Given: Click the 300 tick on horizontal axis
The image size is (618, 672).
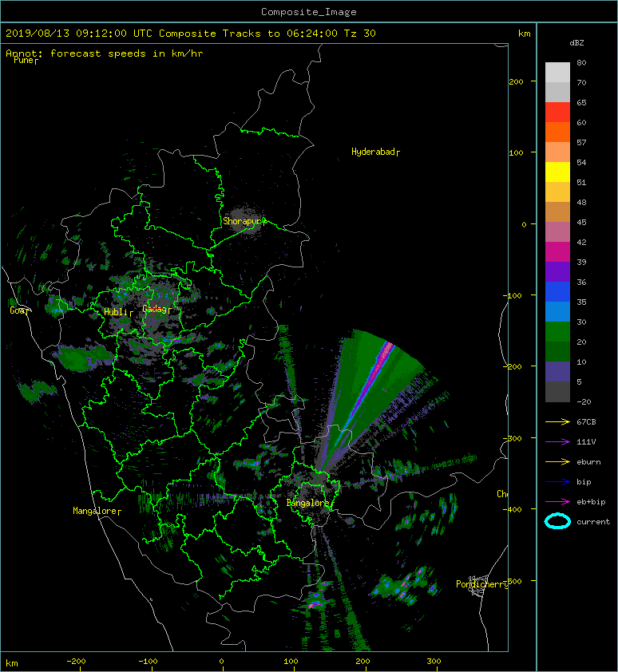Looking at the screenshot, I should (434, 662).
